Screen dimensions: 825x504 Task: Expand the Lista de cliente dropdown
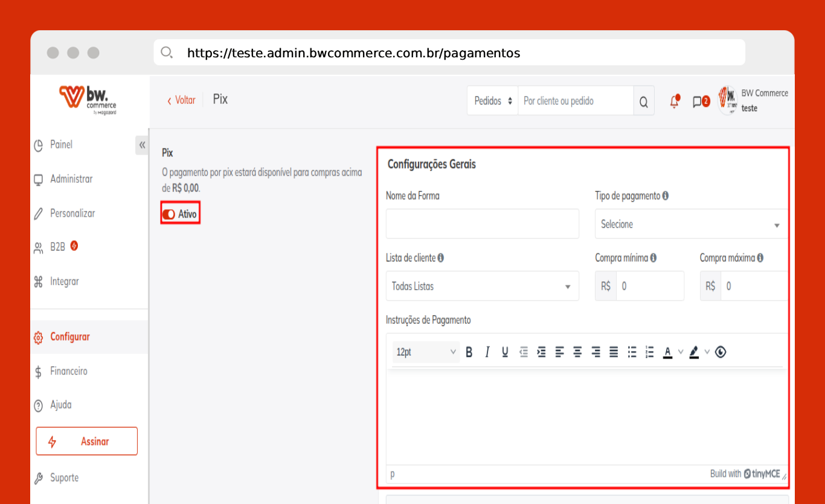(x=482, y=286)
